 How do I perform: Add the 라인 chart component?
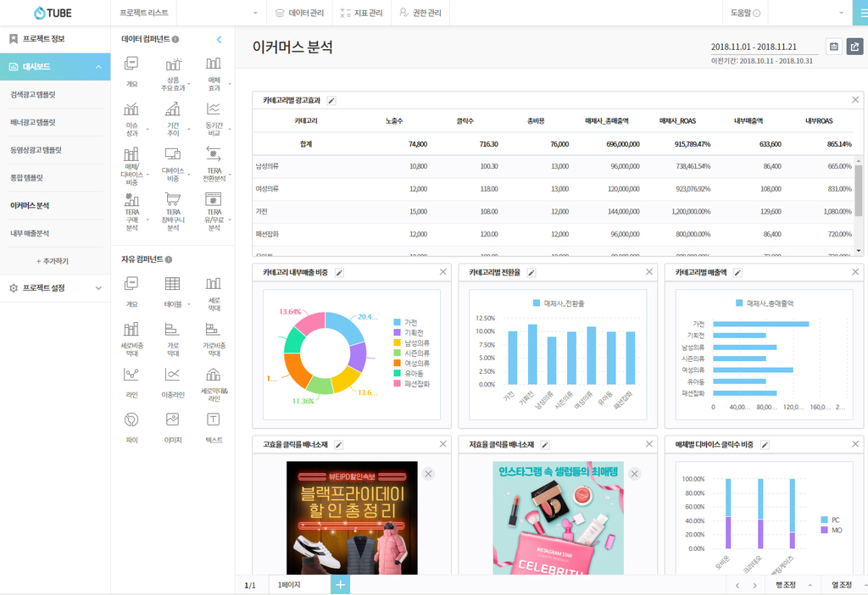131,382
